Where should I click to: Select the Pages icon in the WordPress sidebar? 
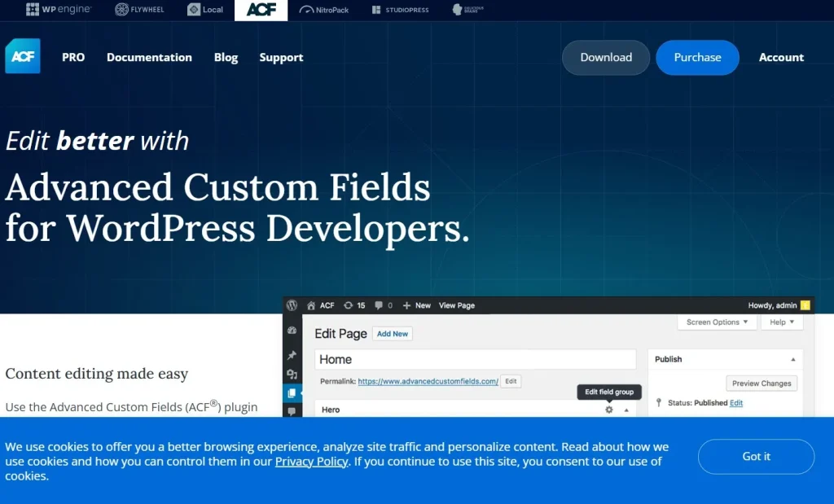(292, 393)
